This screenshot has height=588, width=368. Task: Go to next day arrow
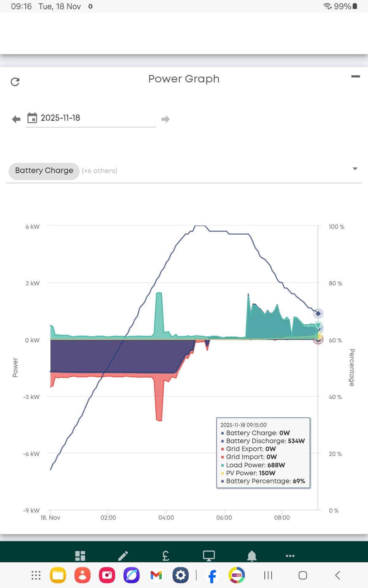tap(166, 119)
